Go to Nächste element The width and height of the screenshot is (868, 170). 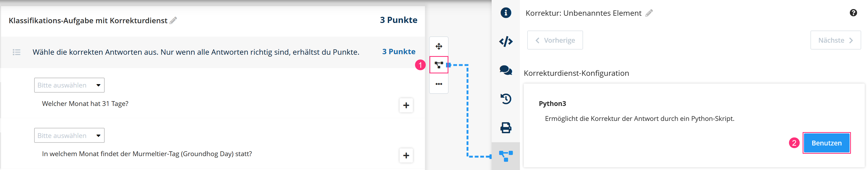click(x=835, y=40)
